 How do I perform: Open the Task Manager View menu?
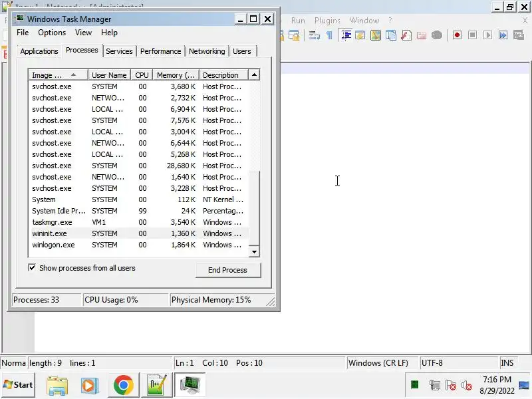[84, 33]
